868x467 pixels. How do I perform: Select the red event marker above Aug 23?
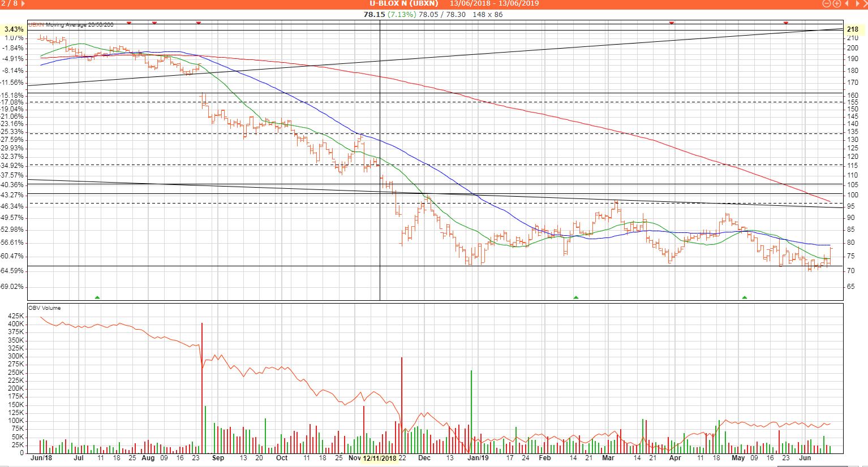tap(198, 23)
